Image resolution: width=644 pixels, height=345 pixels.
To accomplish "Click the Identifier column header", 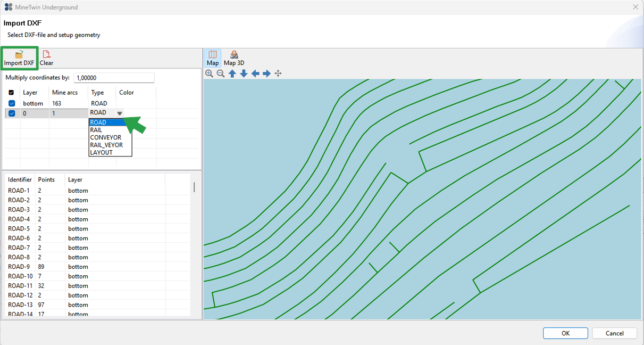I will tap(20, 180).
